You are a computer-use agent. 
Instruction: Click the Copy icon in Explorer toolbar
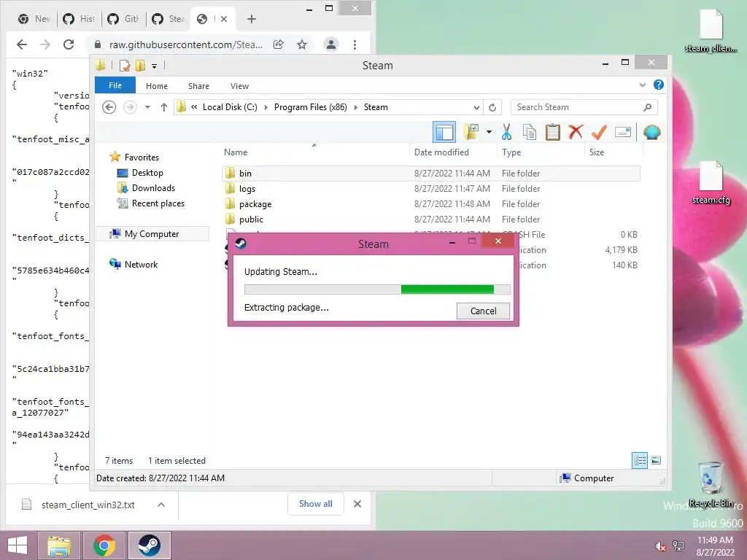click(x=530, y=132)
